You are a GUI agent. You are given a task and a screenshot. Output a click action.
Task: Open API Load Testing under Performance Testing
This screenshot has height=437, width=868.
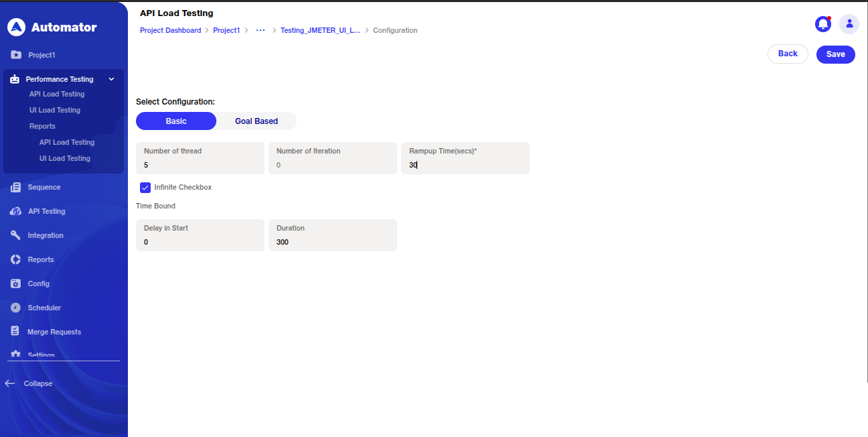[57, 94]
